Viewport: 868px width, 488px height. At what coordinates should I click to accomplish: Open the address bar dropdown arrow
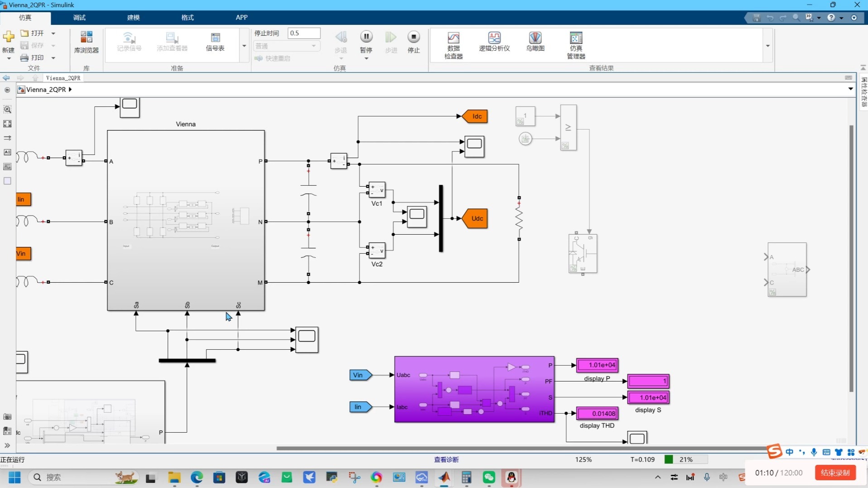pyautogui.click(x=850, y=89)
